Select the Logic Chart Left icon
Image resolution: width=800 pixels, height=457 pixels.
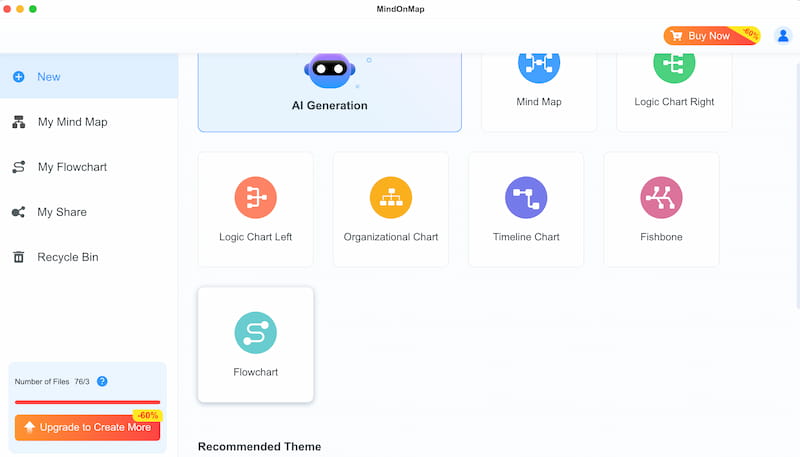pyautogui.click(x=256, y=197)
